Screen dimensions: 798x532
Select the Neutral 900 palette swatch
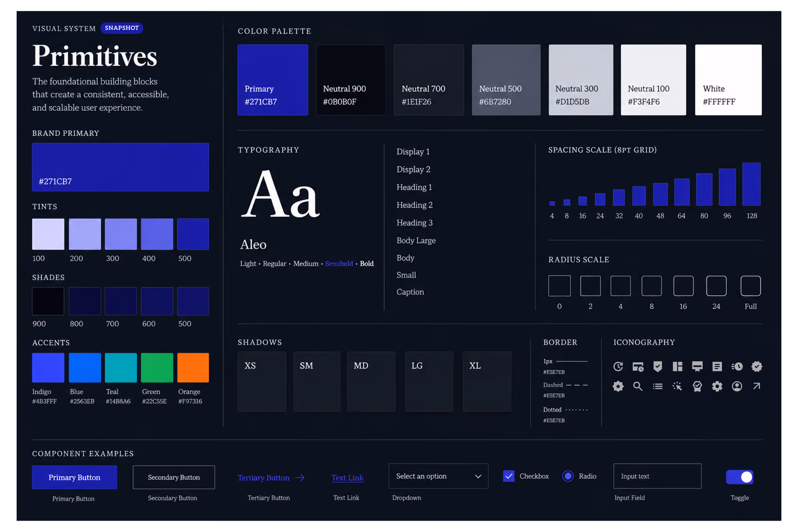[351, 80]
